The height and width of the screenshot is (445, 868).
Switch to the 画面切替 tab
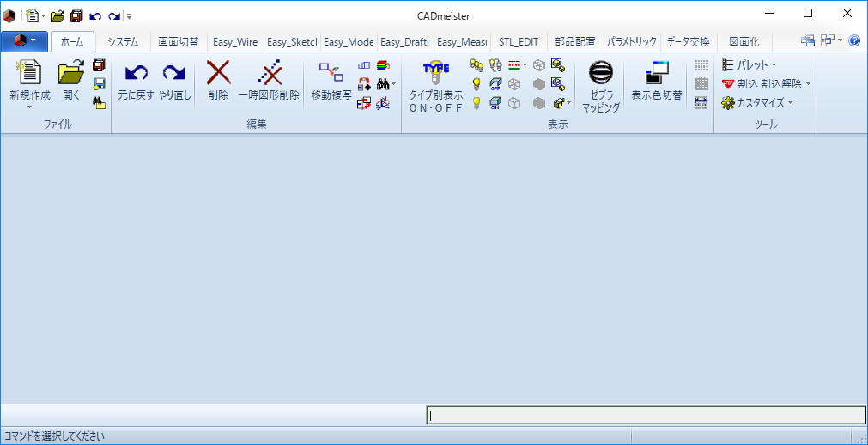179,41
